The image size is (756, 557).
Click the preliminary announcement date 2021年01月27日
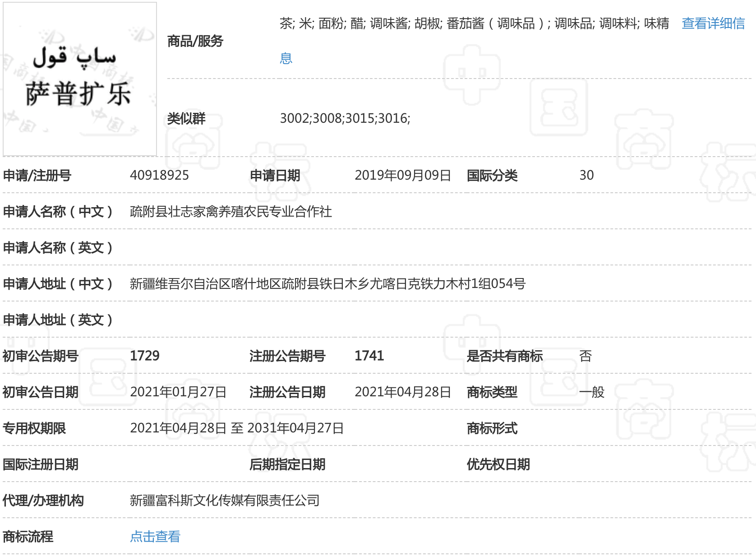click(x=178, y=392)
